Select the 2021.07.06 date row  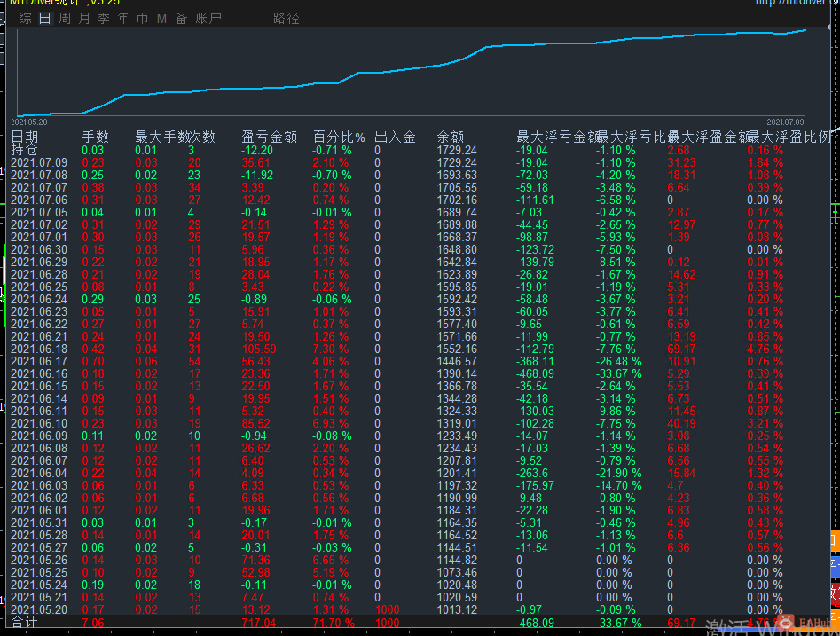click(x=39, y=200)
